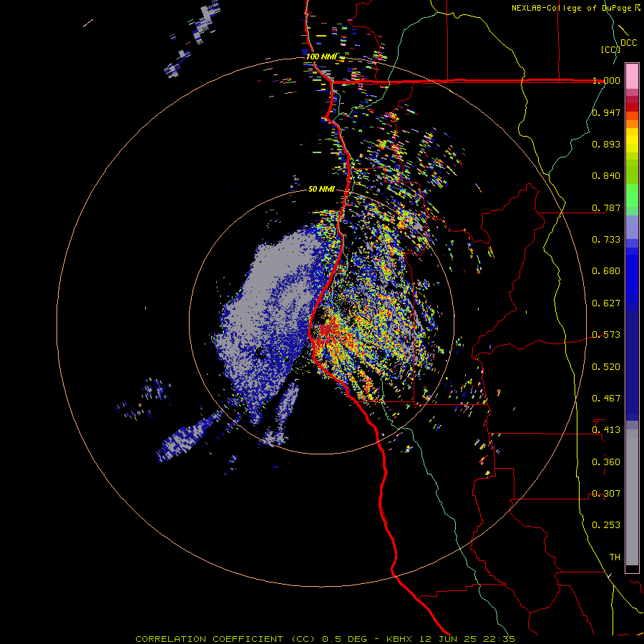Viewport: 644px width, 644px height.
Task: Click the 12 JUN 25 date in the caption
Action: (449, 639)
